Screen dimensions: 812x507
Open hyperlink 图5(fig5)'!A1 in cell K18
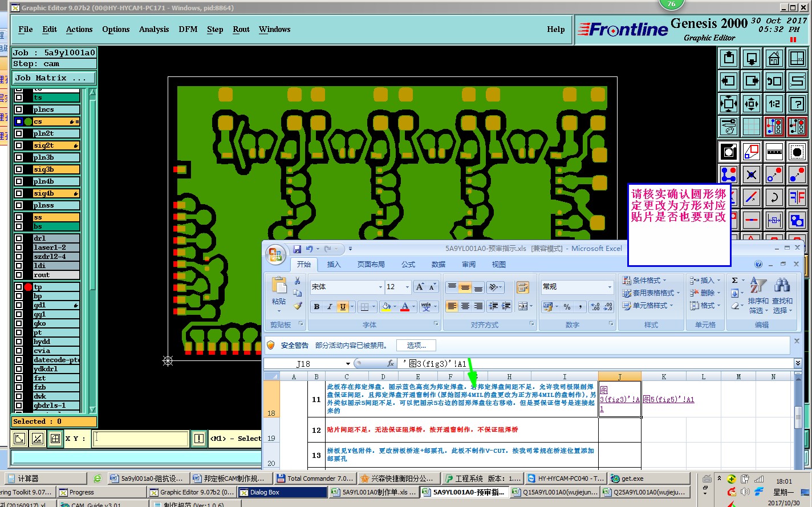click(x=668, y=399)
